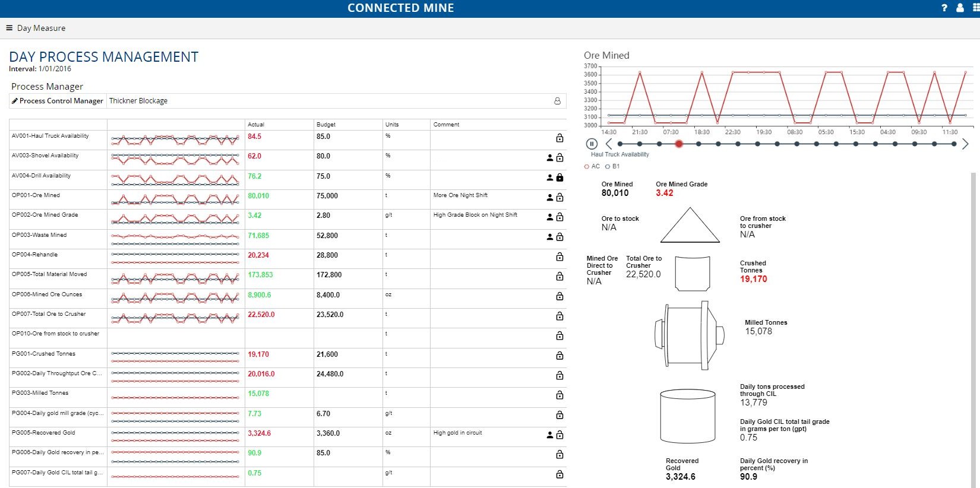Click the Comment column header
The image size is (980, 488).
tap(447, 125)
